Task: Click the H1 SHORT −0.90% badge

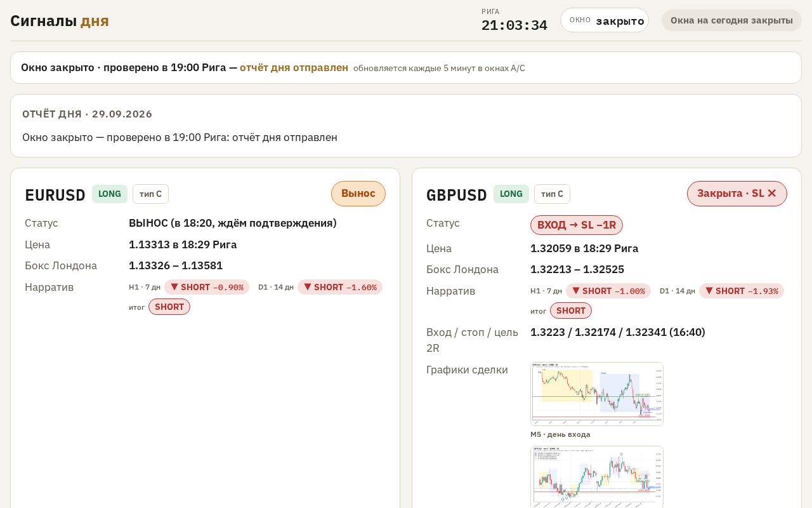Action: 207,287
